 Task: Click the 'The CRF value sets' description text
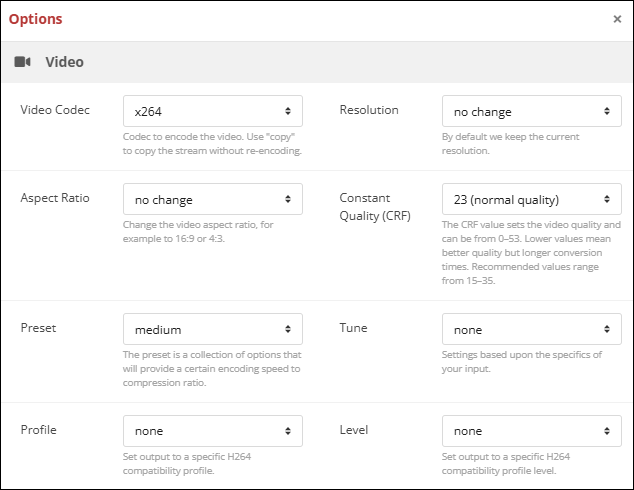click(x=531, y=253)
